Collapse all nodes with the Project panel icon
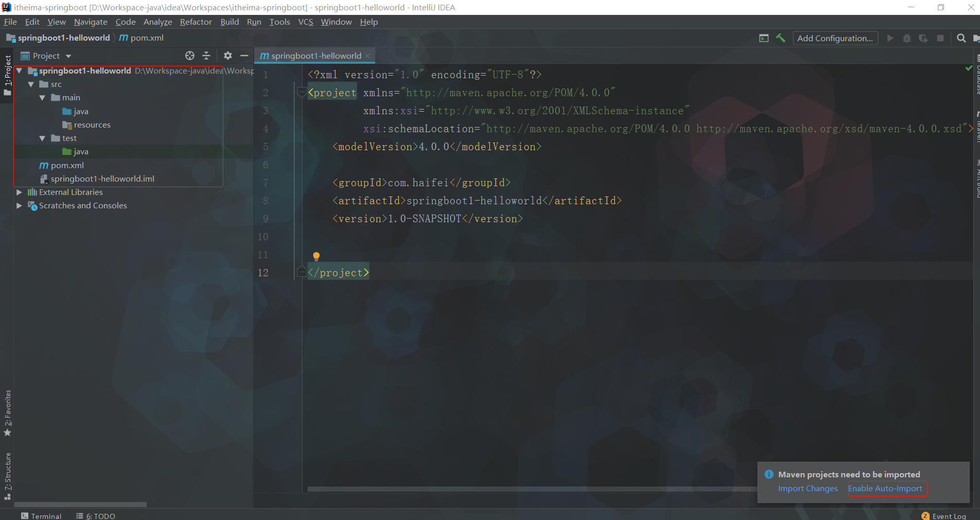Viewport: 980px width, 520px height. tap(206, 56)
